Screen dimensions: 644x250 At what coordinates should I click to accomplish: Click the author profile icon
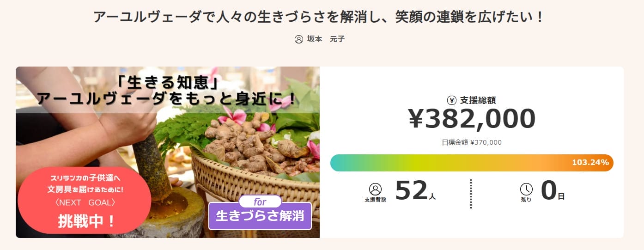click(299, 39)
